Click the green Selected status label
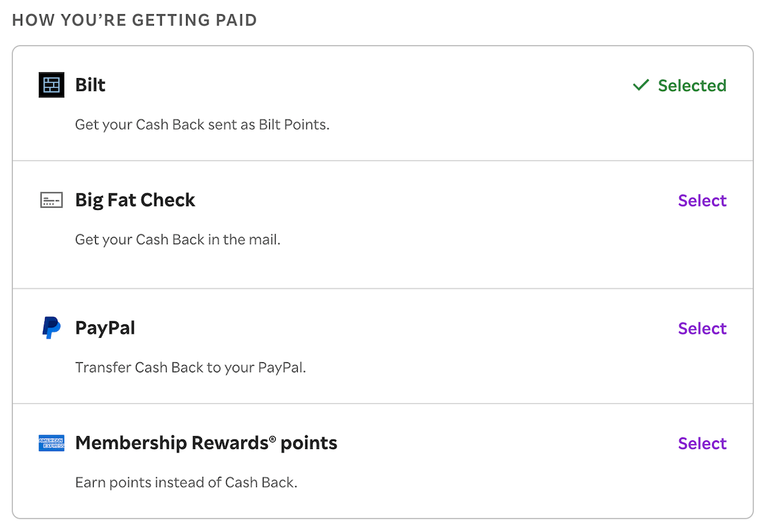 coord(692,86)
